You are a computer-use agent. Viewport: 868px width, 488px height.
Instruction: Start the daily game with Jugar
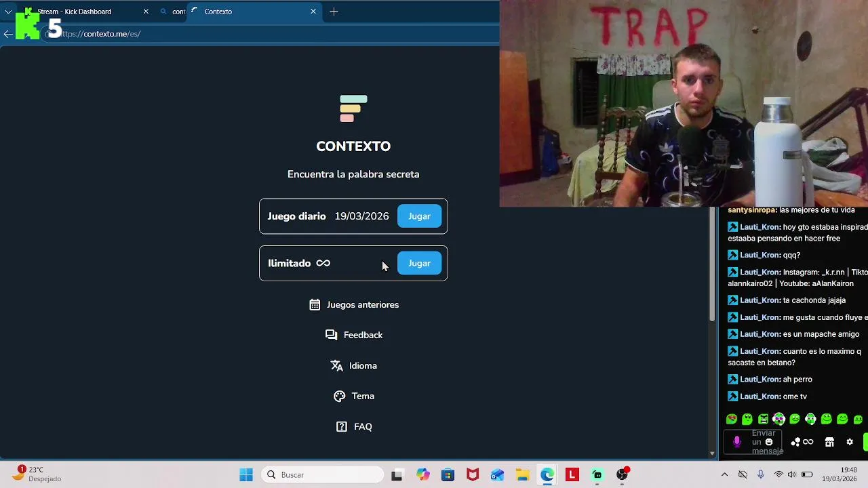click(419, 216)
